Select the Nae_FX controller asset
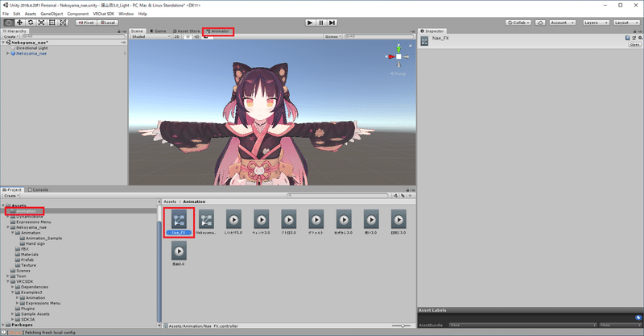The image size is (644, 336). tap(179, 222)
